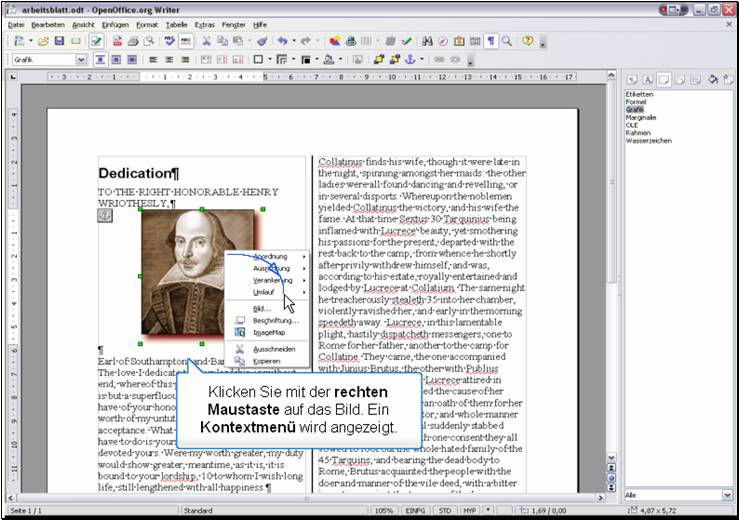Expand the Umlauf submenu
The height and width of the screenshot is (520, 739).
(x=265, y=293)
